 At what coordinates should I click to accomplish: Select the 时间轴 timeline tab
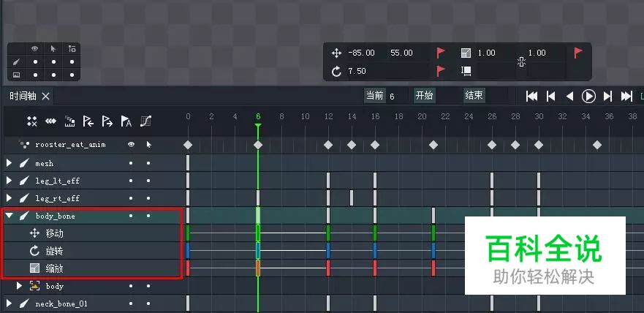(22, 96)
